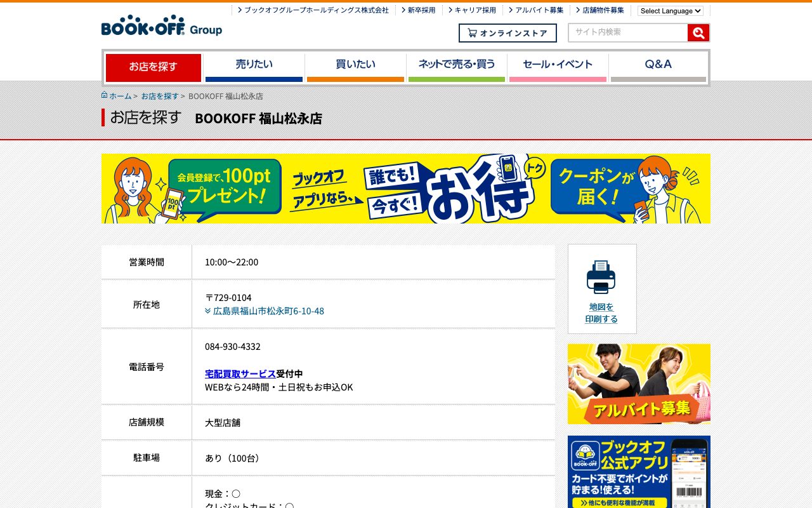This screenshot has height=508, width=812.
Task: Click the business hours 10:00〜22:00
Action: coord(232,262)
